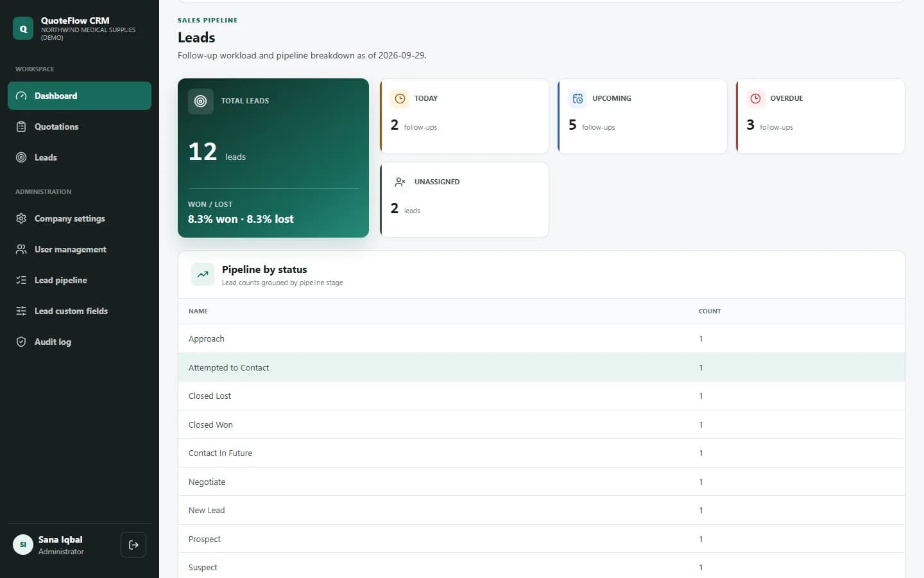The width and height of the screenshot is (924, 578).
Task: Click the Upcoming calendar icon
Action: coord(577,98)
